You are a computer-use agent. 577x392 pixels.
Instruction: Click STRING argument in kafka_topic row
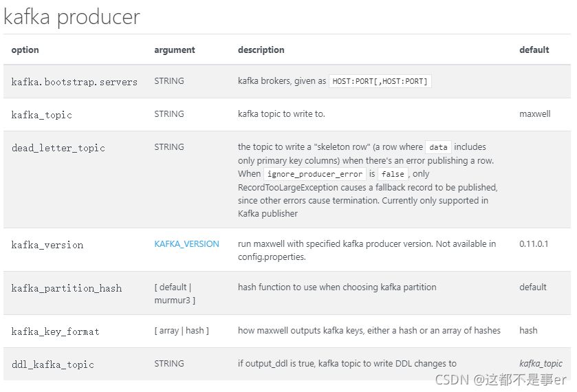tap(169, 114)
